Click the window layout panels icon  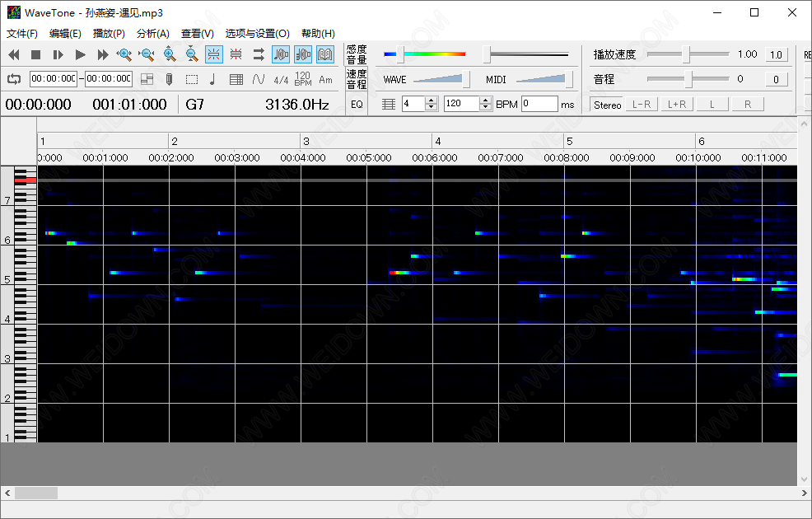tap(147, 79)
